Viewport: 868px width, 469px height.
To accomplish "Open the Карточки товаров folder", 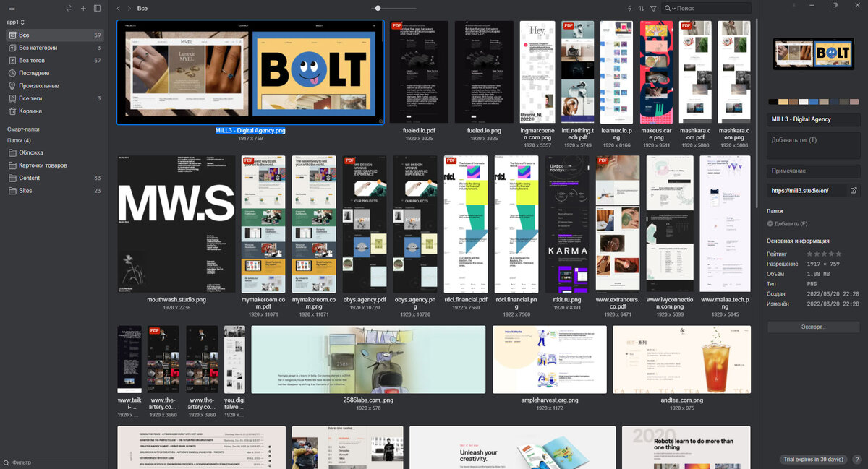I will point(54,165).
